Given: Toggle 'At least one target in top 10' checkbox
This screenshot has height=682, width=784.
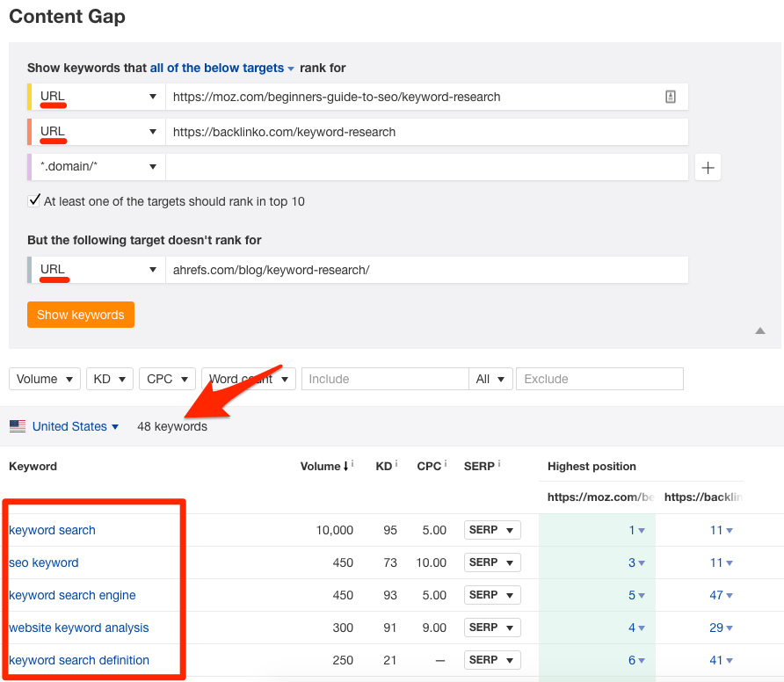Looking at the screenshot, I should [x=33, y=201].
